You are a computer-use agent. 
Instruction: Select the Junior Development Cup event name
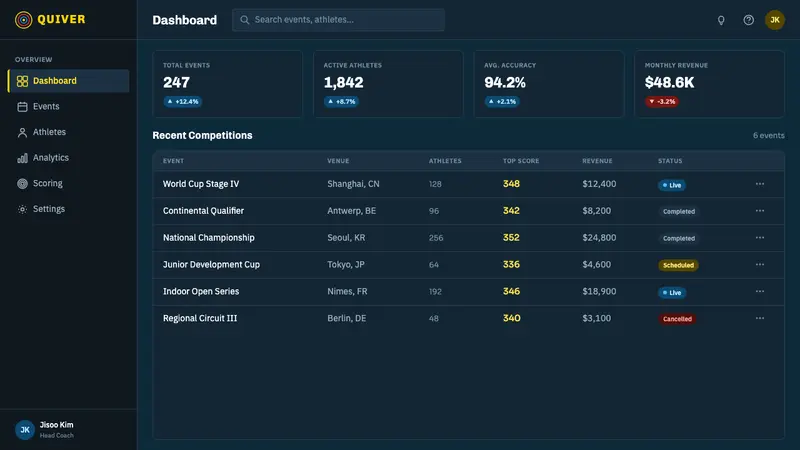coord(211,264)
